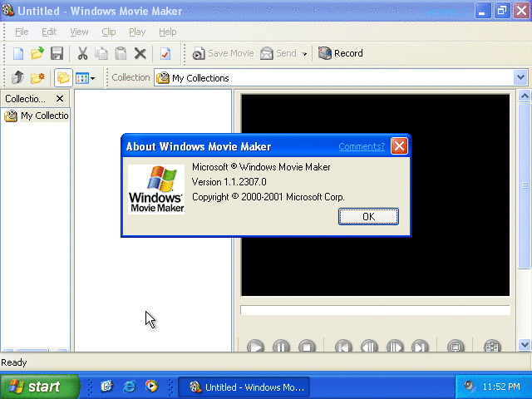Click the Back to previous clip button
This screenshot has width=532, height=399.
click(343, 346)
